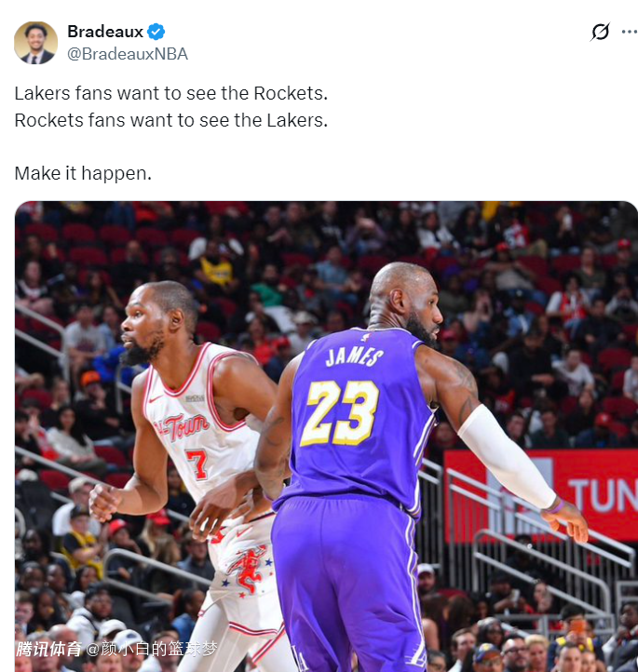Open the @BradeauxNBA handle link
The width and height of the screenshot is (638, 672).
[128, 54]
